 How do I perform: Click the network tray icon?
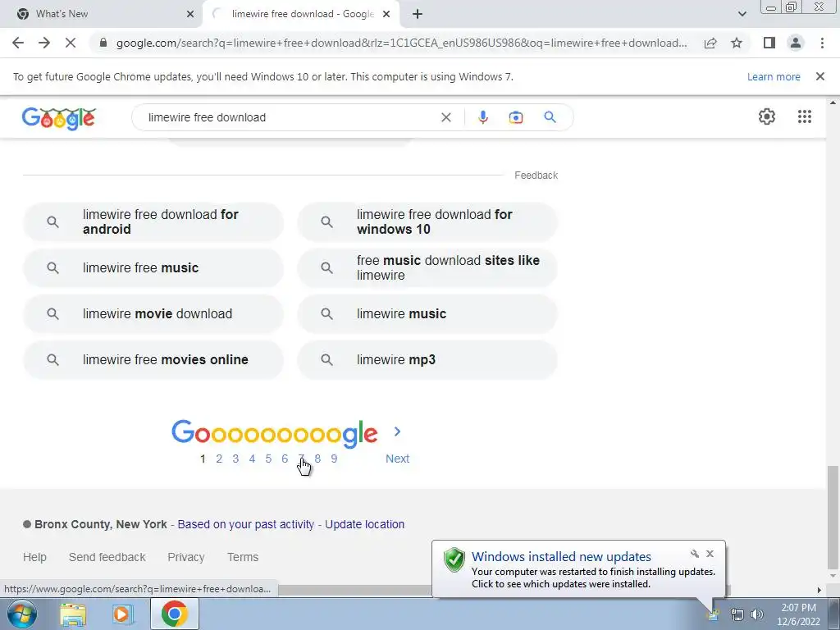(737, 614)
